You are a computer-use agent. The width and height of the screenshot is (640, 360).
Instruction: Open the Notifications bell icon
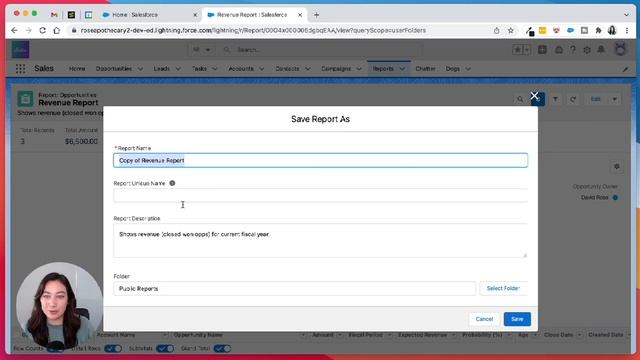(x=601, y=50)
